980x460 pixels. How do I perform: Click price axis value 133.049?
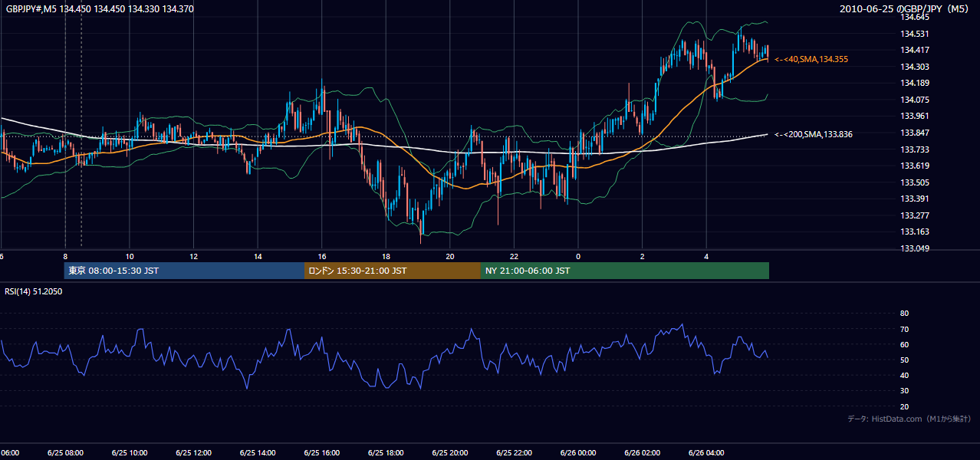(x=915, y=249)
